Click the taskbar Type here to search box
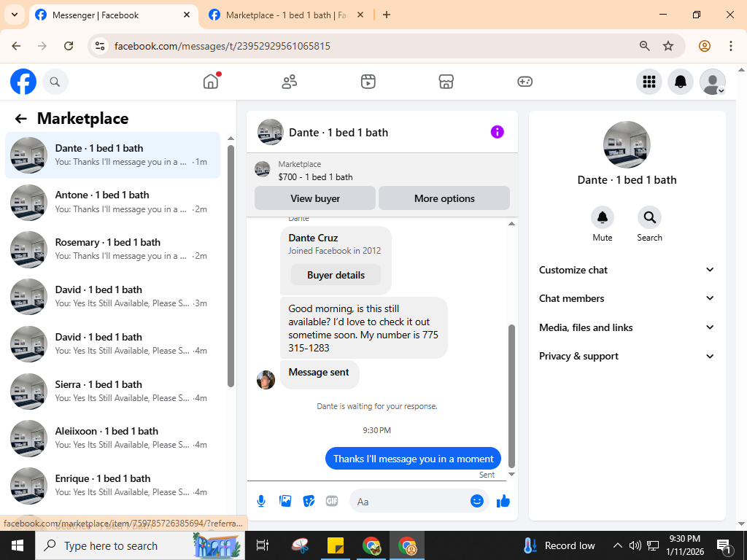Image resolution: width=747 pixels, height=560 pixels. point(140,545)
